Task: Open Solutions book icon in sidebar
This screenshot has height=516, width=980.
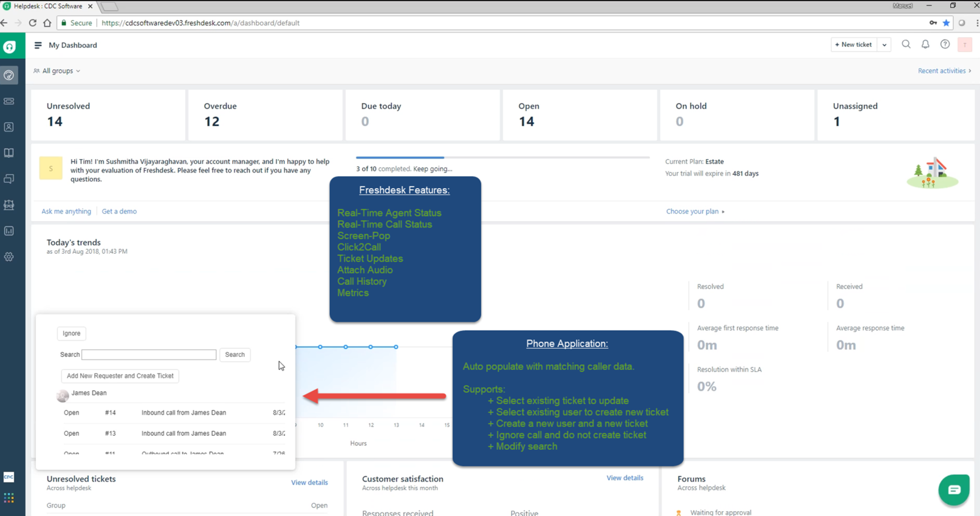Action: (x=9, y=153)
